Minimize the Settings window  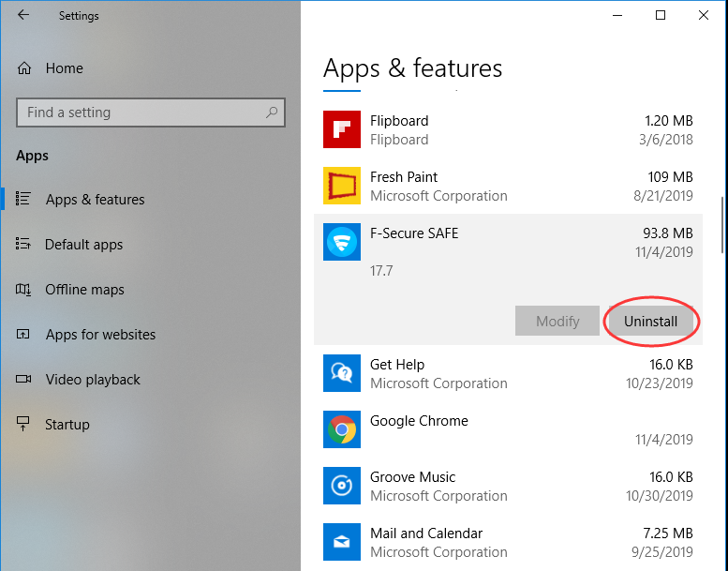(617, 15)
